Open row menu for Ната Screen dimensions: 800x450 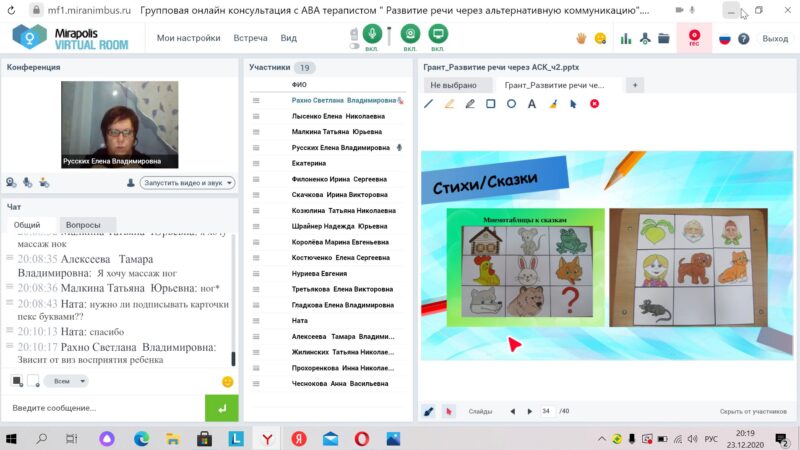256,321
